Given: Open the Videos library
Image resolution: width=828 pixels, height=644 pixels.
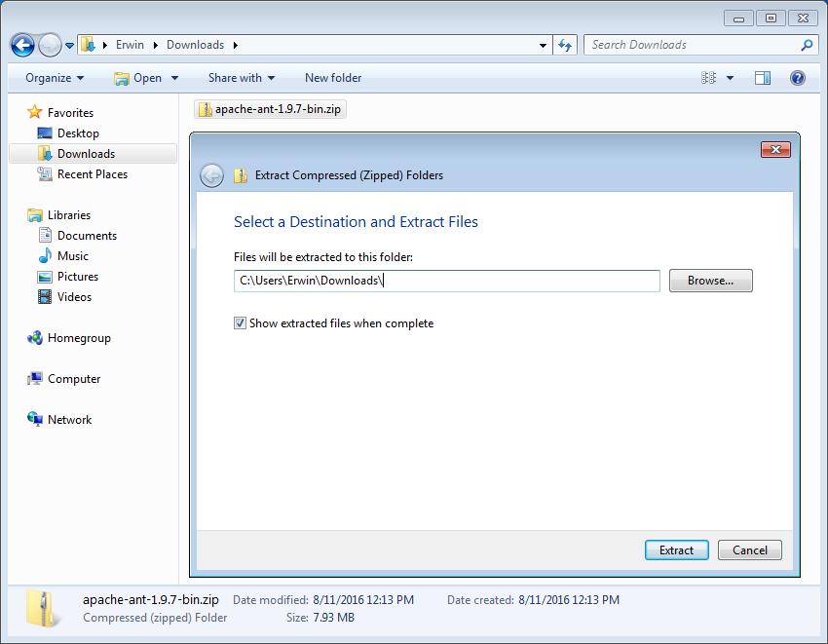Looking at the screenshot, I should (x=74, y=297).
